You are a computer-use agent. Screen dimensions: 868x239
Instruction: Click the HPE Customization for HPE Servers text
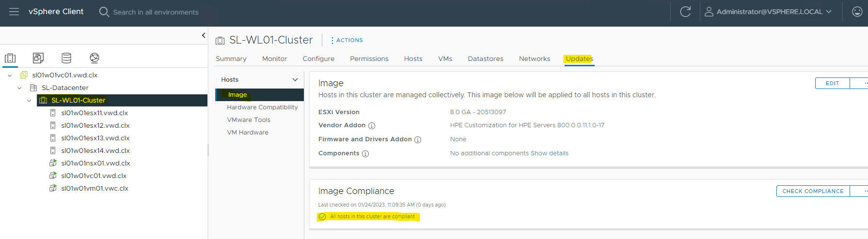tap(527, 125)
